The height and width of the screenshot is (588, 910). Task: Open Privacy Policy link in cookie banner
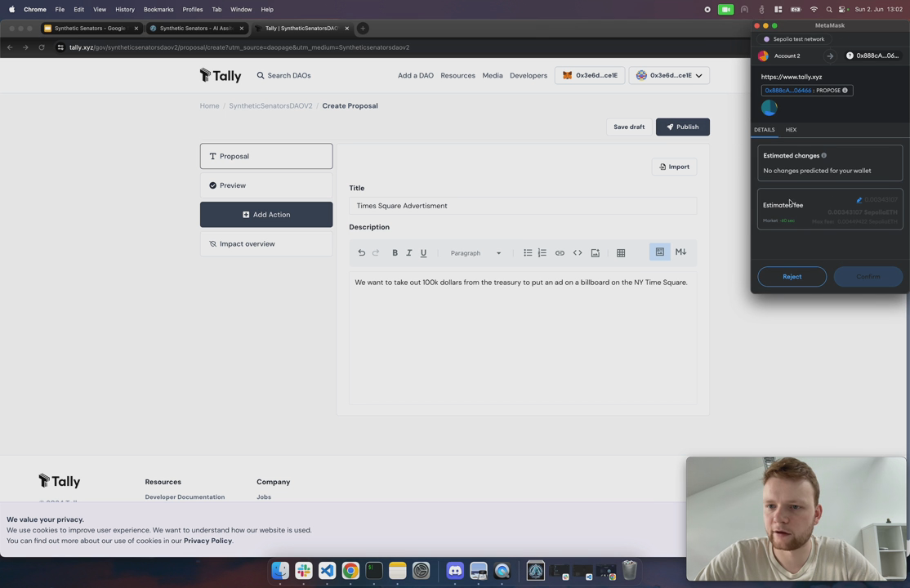coord(207,541)
